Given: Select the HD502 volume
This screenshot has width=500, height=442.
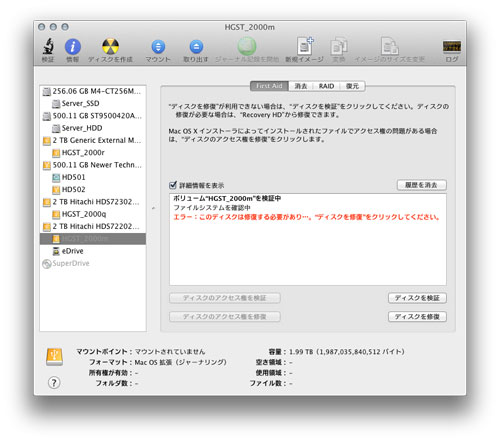Looking at the screenshot, I should [93, 189].
